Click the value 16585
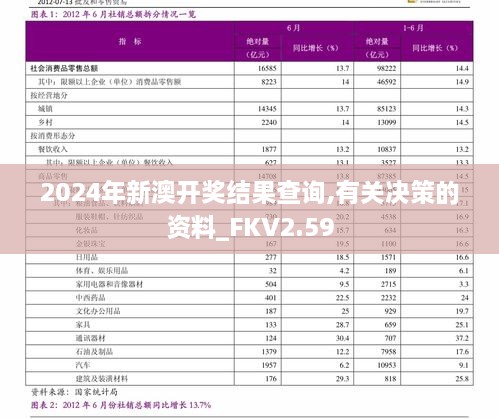The height and width of the screenshot is (419, 499). pyautogui.click(x=267, y=68)
